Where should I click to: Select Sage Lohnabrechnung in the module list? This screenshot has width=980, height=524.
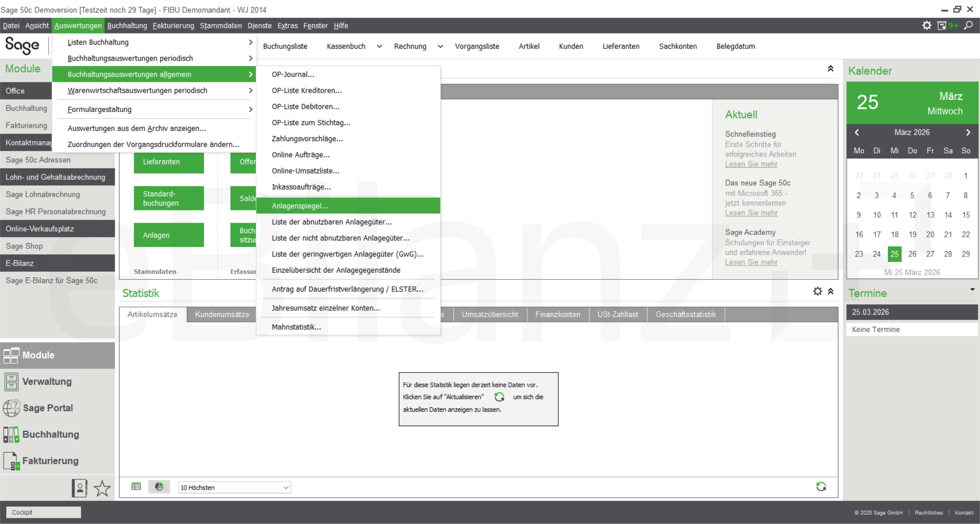(57, 194)
